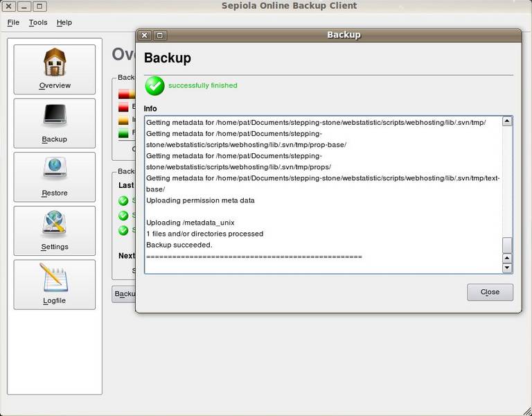Image resolution: width=532 pixels, height=416 pixels.
Task: Close the Backup dialog with Close button
Action: pos(490,292)
